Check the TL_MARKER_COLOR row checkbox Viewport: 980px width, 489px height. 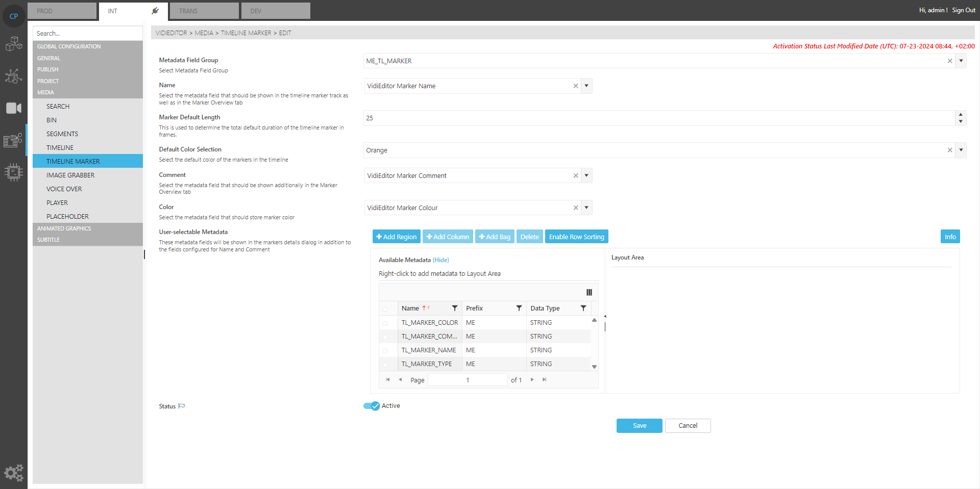click(385, 323)
